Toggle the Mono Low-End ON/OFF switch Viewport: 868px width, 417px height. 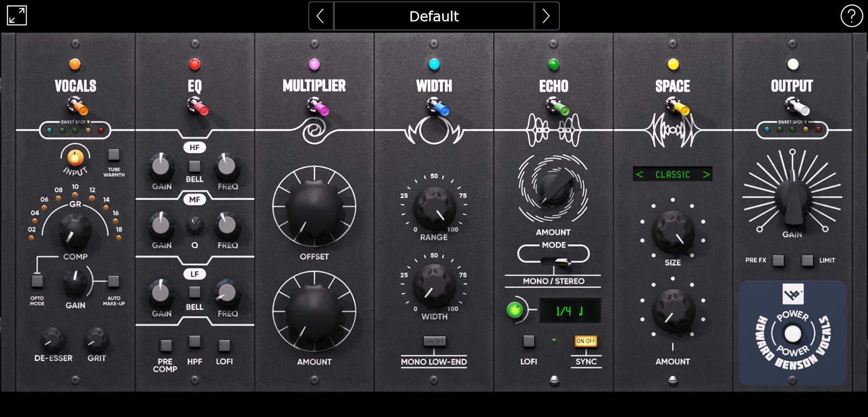(435, 341)
